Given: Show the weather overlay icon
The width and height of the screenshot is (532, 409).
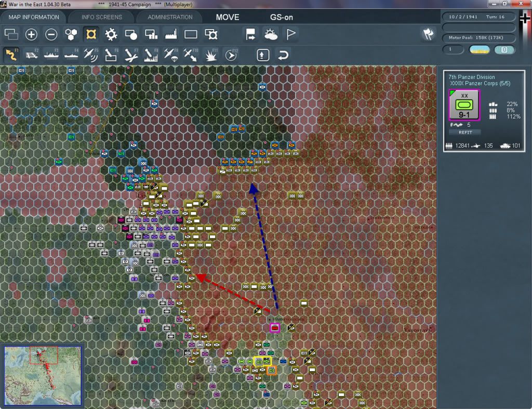Looking at the screenshot, I should [271, 34].
